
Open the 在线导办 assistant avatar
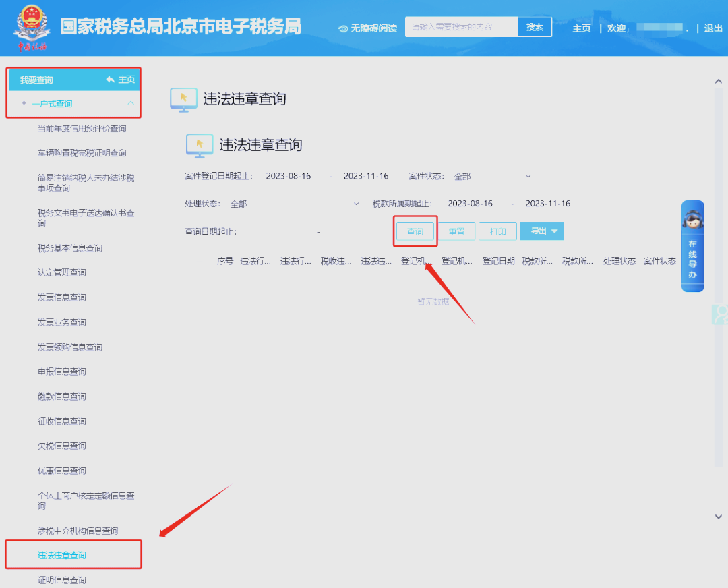click(693, 220)
